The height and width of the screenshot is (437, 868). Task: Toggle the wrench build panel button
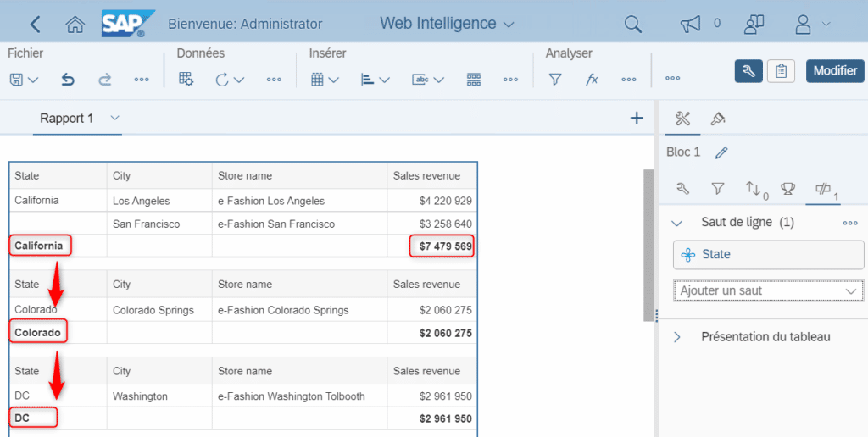point(748,71)
